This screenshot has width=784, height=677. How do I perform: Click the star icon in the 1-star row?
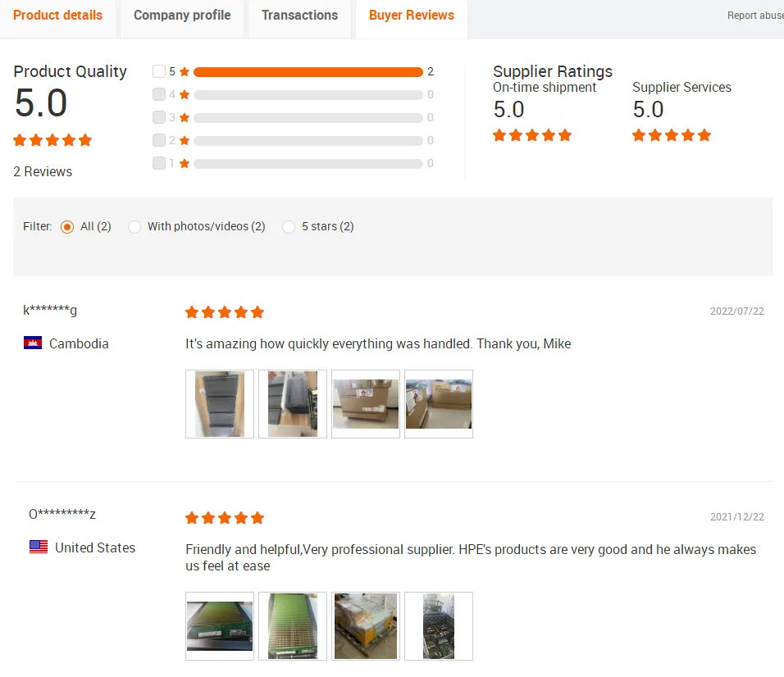(x=184, y=163)
